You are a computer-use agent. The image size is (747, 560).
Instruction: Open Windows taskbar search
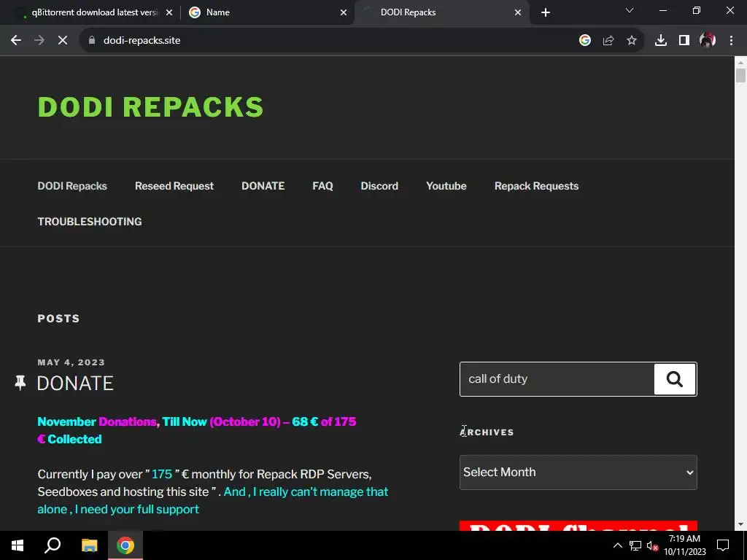click(x=53, y=545)
